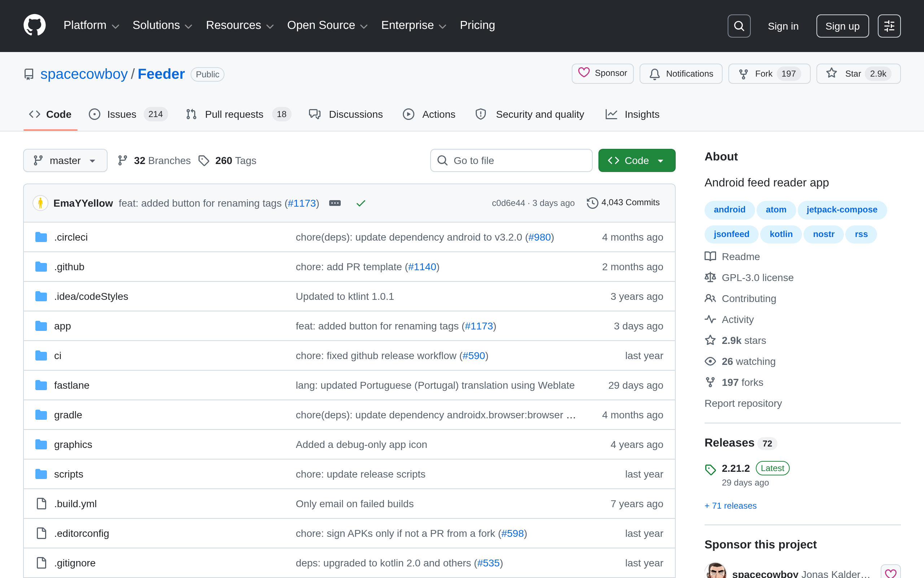Click the folder icon beside graphics
The image size is (924, 578).
(41, 445)
